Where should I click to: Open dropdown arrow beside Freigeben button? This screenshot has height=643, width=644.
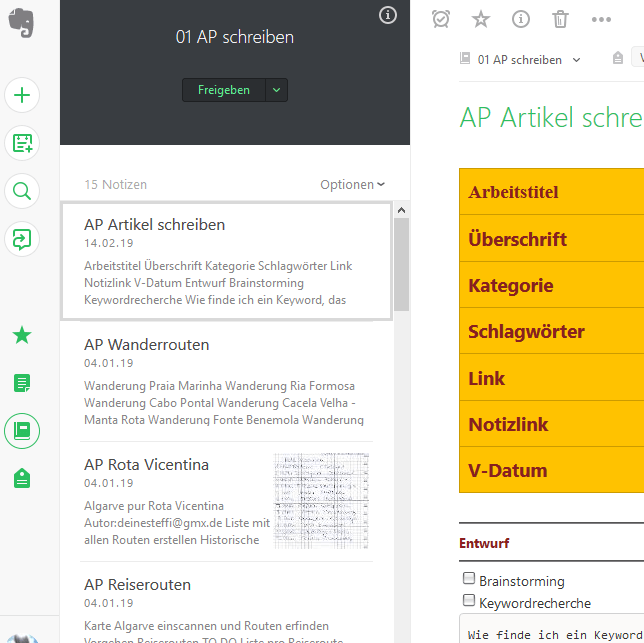point(278,90)
